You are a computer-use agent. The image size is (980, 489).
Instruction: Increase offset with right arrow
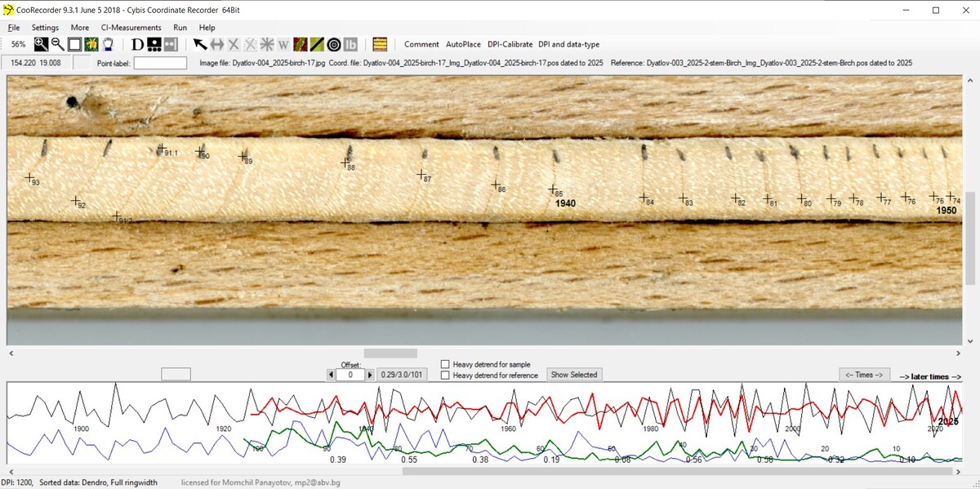pos(370,375)
